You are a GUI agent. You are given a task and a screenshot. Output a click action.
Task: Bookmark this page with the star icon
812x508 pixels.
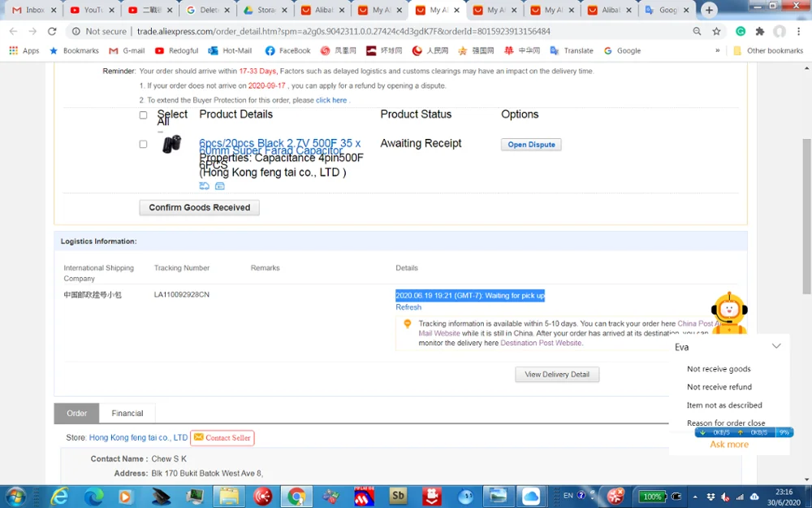click(716, 31)
